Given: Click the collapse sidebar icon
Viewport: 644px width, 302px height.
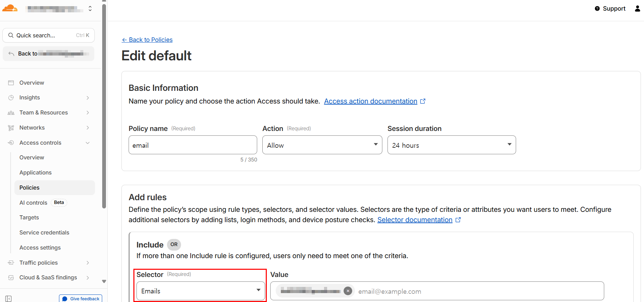Looking at the screenshot, I should pos(9,299).
